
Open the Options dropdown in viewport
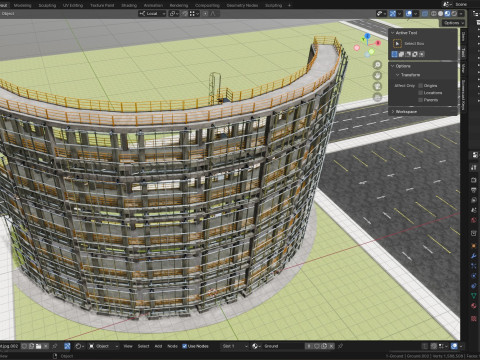(x=454, y=23)
